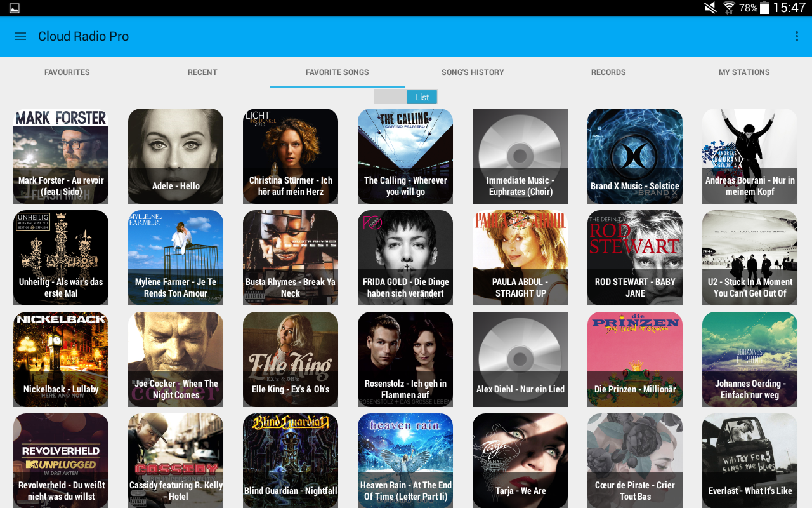The image size is (812, 508).
Task: Open Alex Diehl - Nur ein Lied tile
Action: (x=520, y=359)
